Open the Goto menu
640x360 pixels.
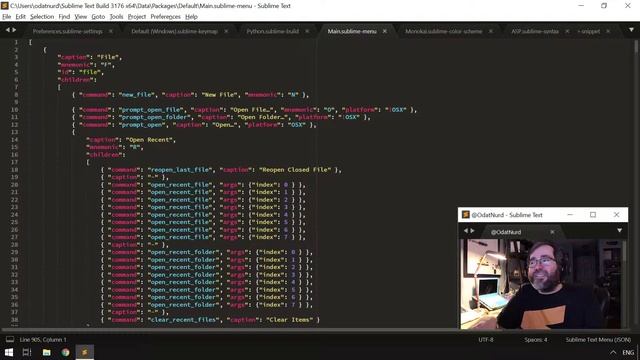[x=98, y=17]
